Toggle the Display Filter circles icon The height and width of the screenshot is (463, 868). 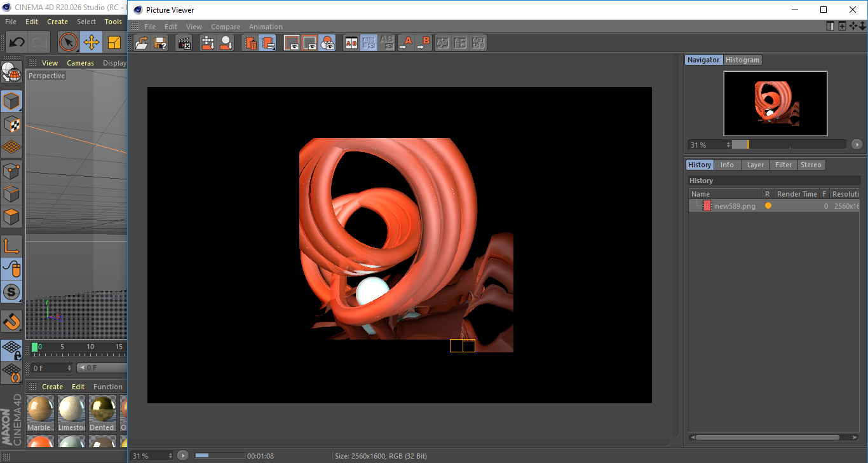click(x=327, y=43)
